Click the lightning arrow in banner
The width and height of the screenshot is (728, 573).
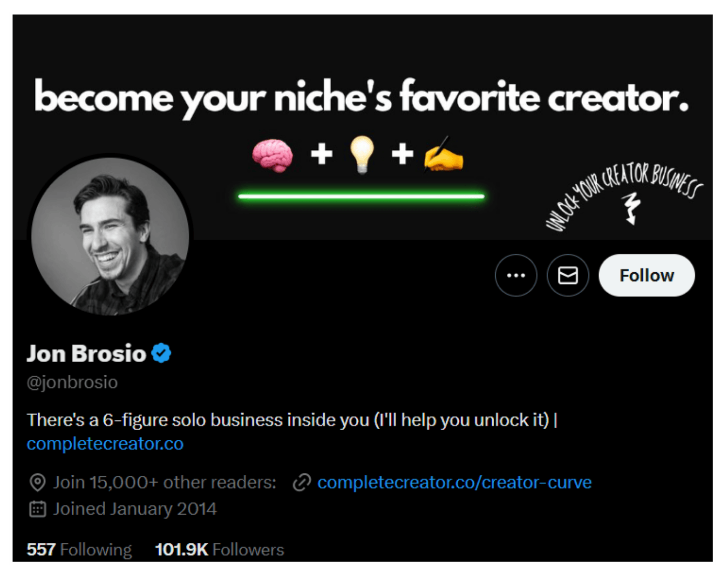pos(631,208)
